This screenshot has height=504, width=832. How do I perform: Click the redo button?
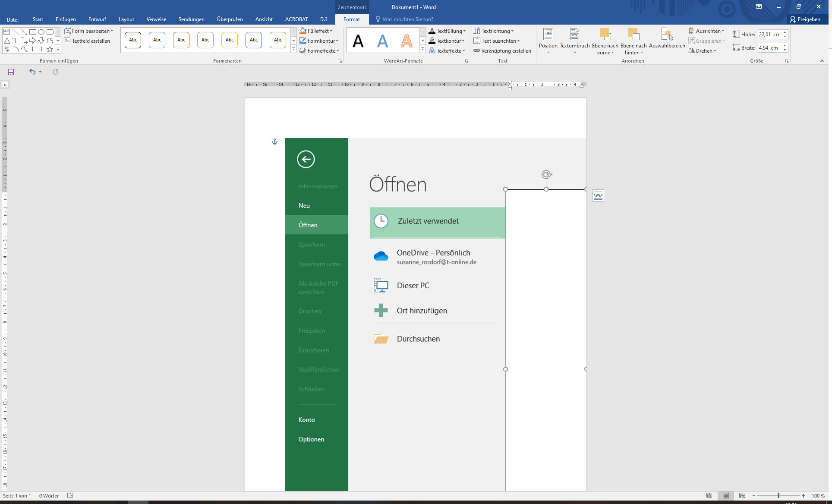pyautogui.click(x=55, y=72)
